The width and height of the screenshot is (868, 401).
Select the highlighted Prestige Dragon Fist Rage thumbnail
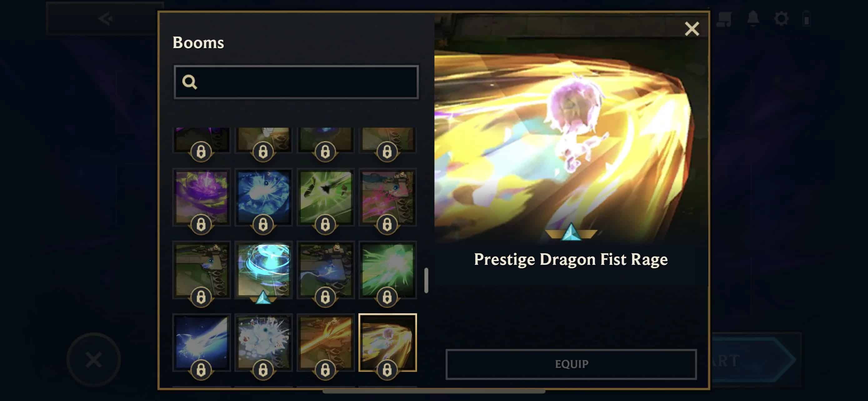(x=387, y=343)
